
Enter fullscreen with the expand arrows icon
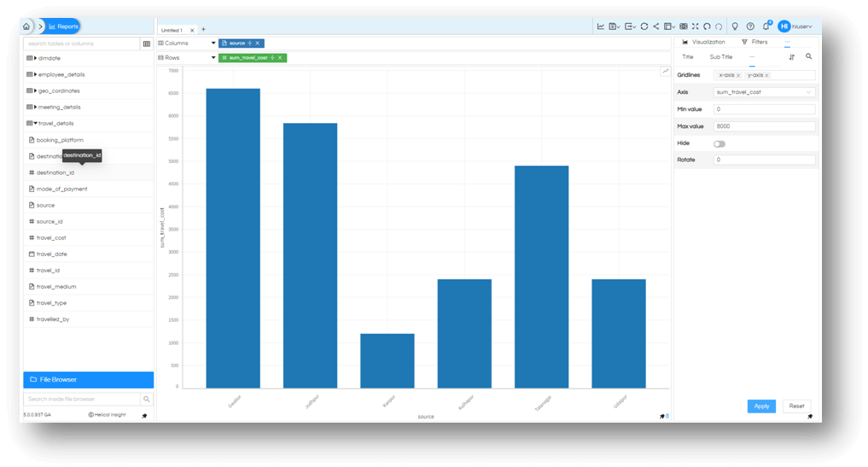(696, 26)
